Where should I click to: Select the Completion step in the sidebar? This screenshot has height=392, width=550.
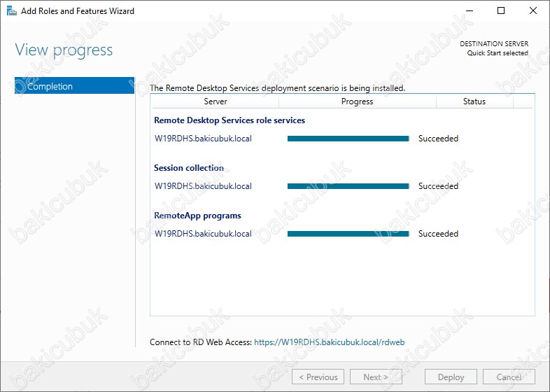point(74,85)
